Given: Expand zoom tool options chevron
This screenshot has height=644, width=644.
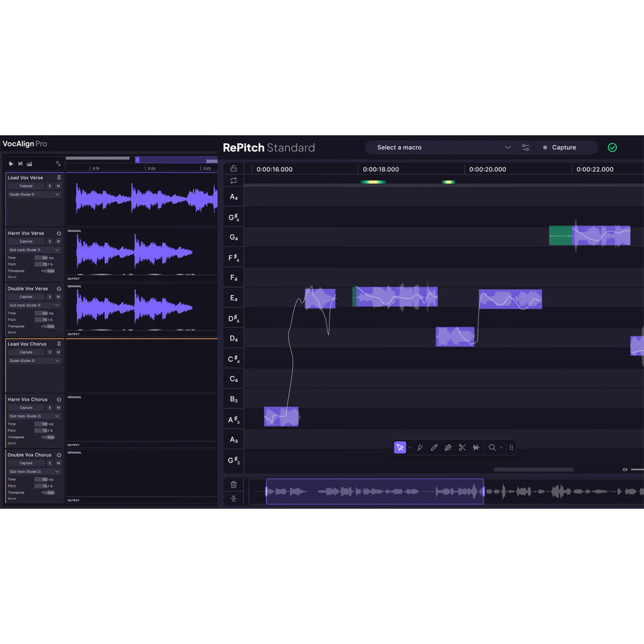Looking at the screenshot, I should (502, 448).
